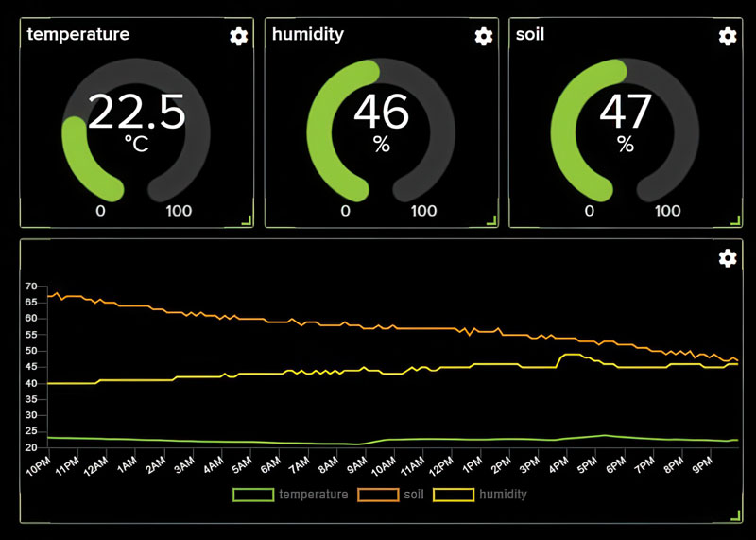Click the orange soil legend swatch
This screenshot has width=756, height=540.
(x=378, y=495)
